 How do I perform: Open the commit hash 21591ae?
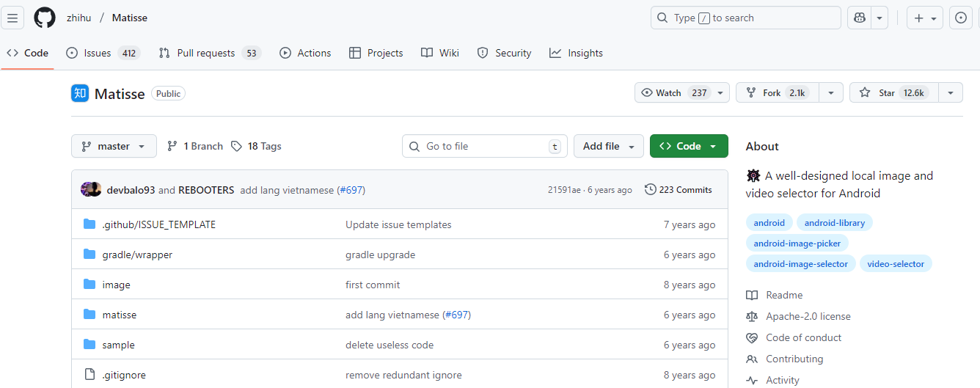(565, 190)
